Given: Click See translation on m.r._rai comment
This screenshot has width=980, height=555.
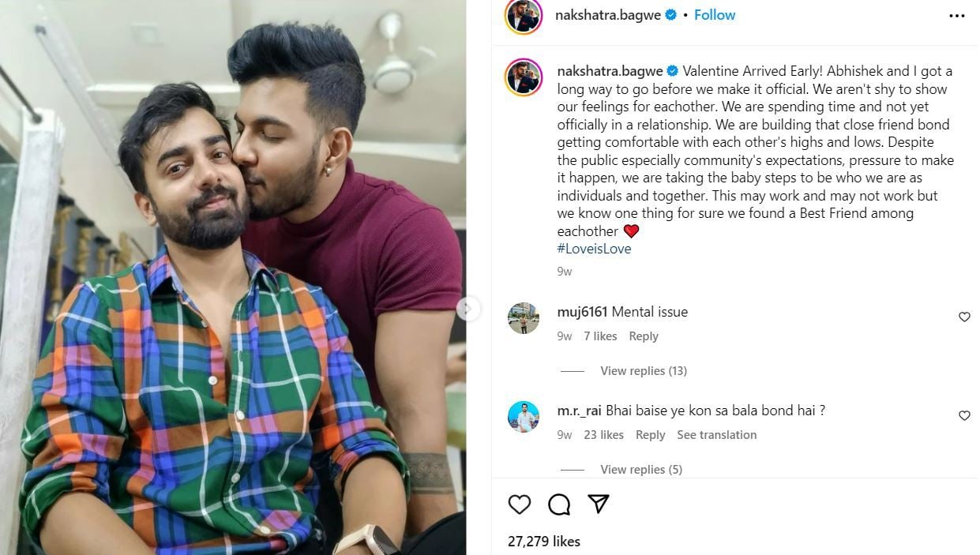Looking at the screenshot, I should (x=716, y=435).
